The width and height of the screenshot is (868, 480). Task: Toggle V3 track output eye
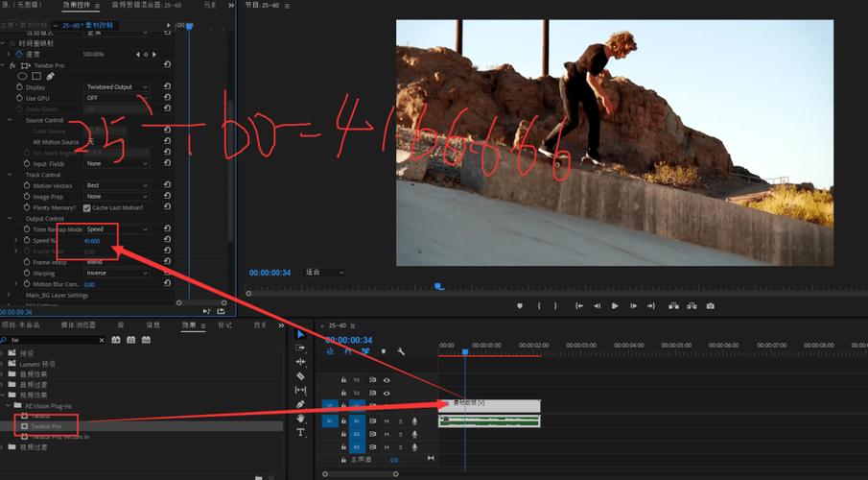(x=387, y=380)
